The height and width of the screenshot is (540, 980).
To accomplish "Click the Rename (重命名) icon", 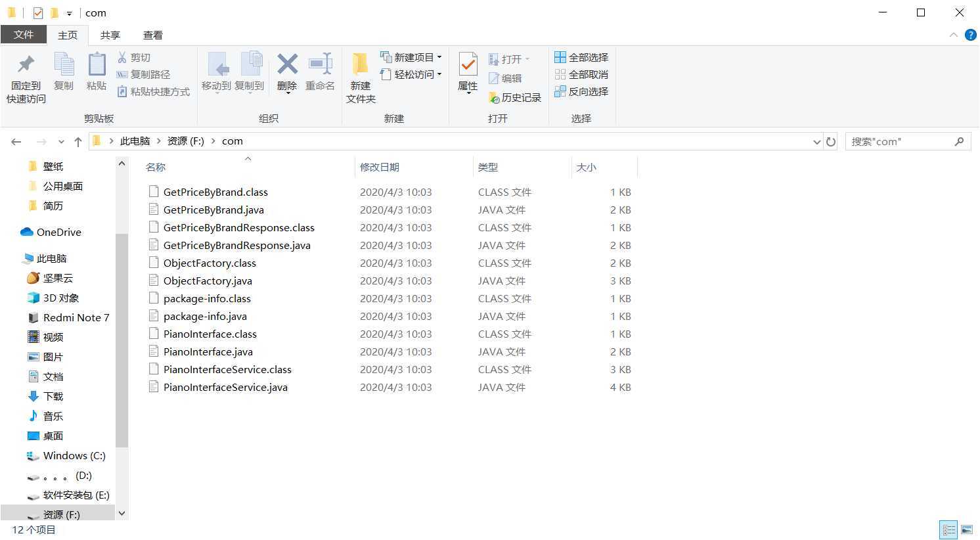I will click(321, 65).
